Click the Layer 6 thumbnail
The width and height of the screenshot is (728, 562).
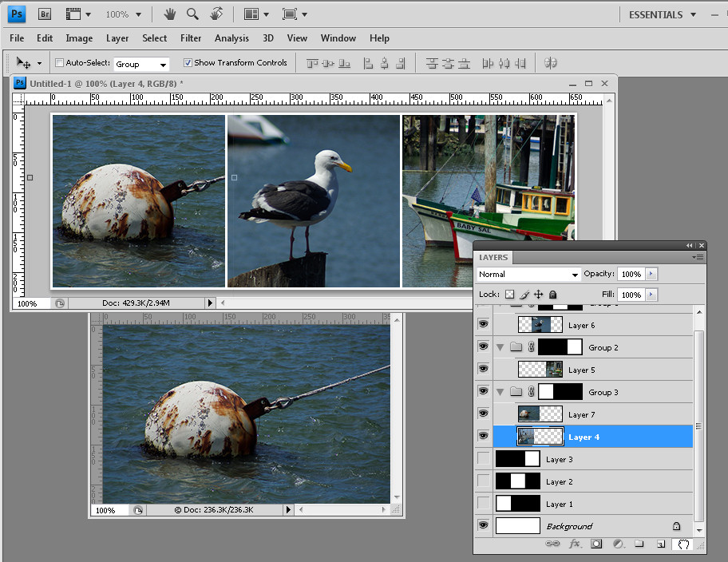pos(540,325)
